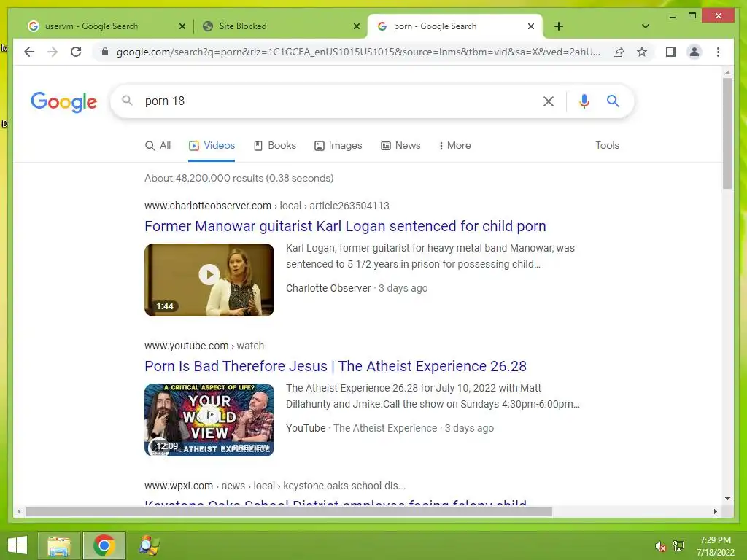
Task: Click the network tray icon
Action: tap(678, 545)
